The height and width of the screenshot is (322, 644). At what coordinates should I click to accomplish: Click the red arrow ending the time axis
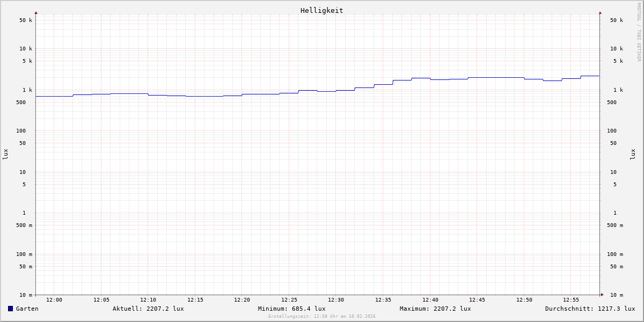[602, 294]
